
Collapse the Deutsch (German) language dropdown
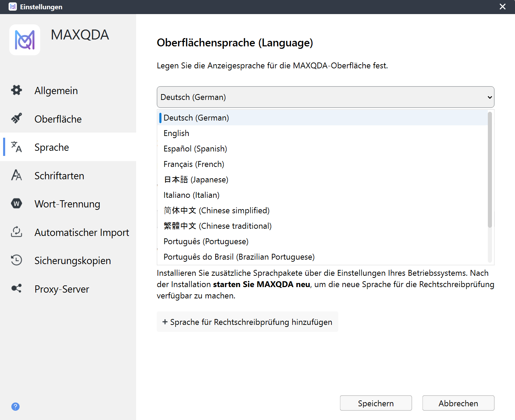[x=326, y=97]
